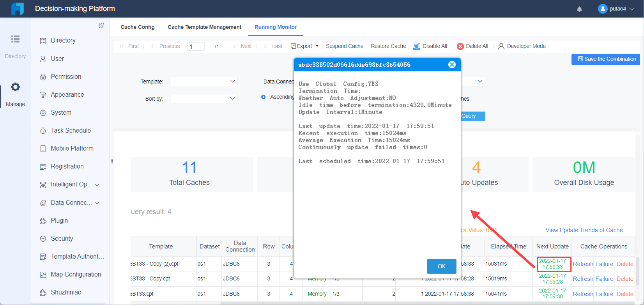Select the Ascending sort radio button
The height and width of the screenshot is (305, 644).
tap(264, 97)
